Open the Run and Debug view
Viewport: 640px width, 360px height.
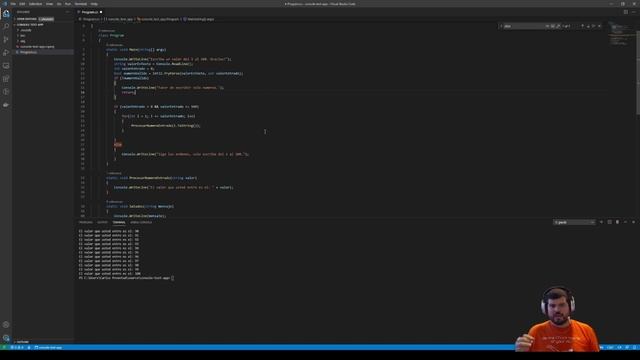[6, 52]
